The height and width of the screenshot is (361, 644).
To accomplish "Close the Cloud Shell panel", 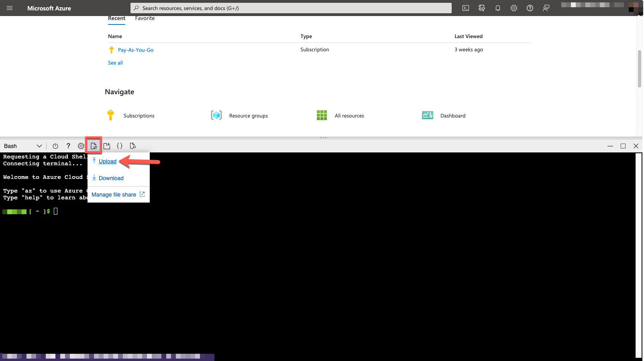I will [636, 146].
